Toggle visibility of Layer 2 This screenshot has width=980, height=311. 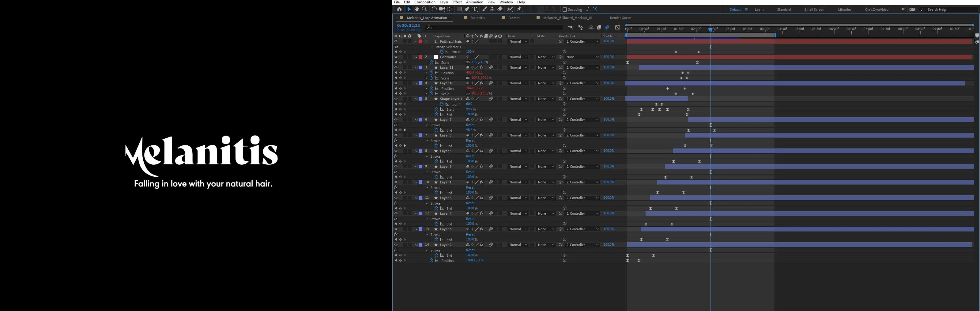[x=396, y=245]
